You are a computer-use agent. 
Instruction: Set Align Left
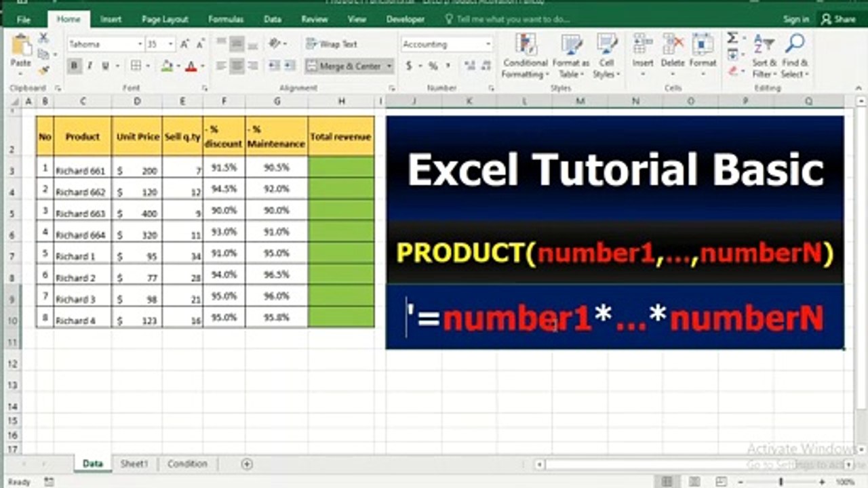221,66
